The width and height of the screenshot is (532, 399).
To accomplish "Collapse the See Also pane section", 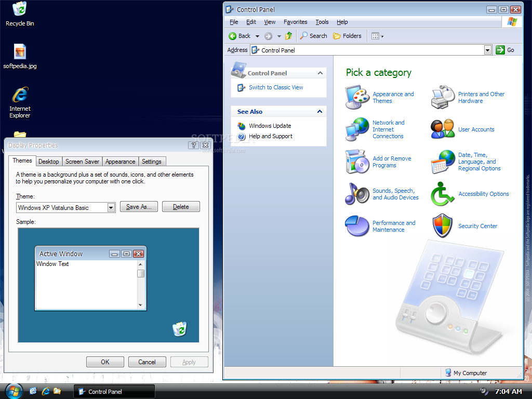I will (320, 111).
